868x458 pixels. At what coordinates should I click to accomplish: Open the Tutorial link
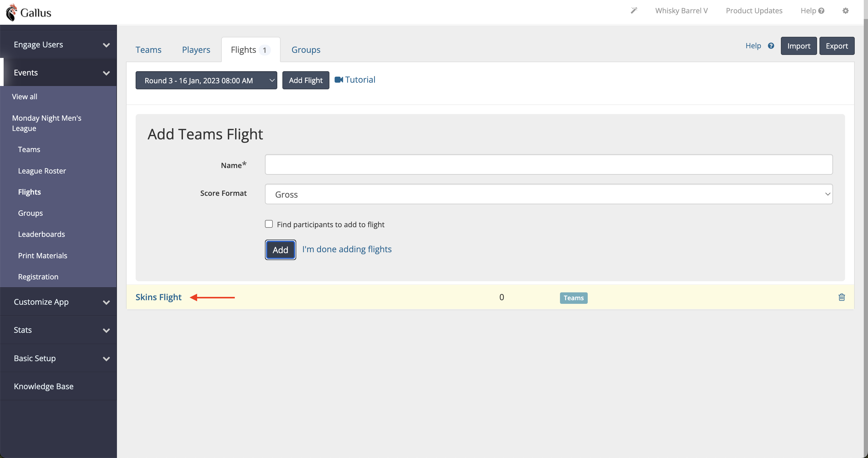[x=360, y=80]
